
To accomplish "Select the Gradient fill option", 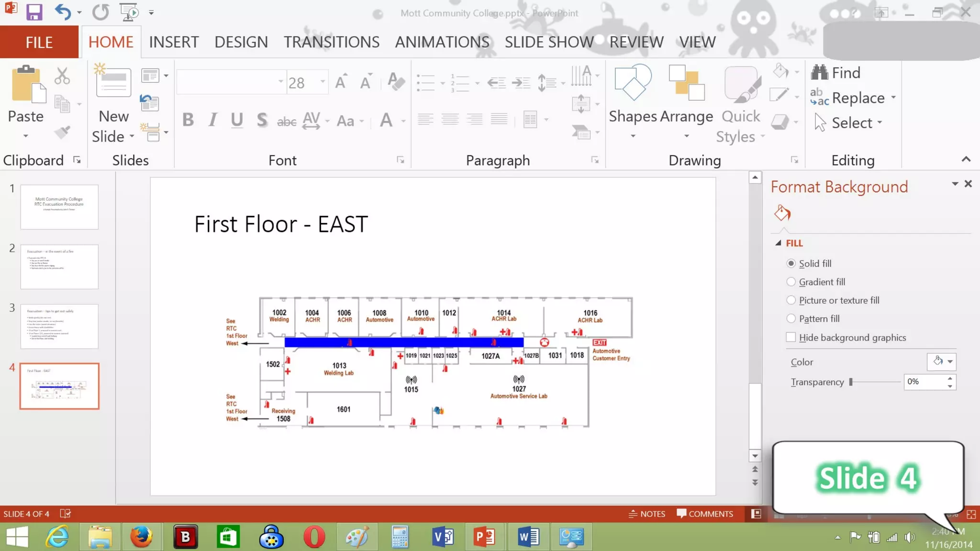I will [791, 282].
